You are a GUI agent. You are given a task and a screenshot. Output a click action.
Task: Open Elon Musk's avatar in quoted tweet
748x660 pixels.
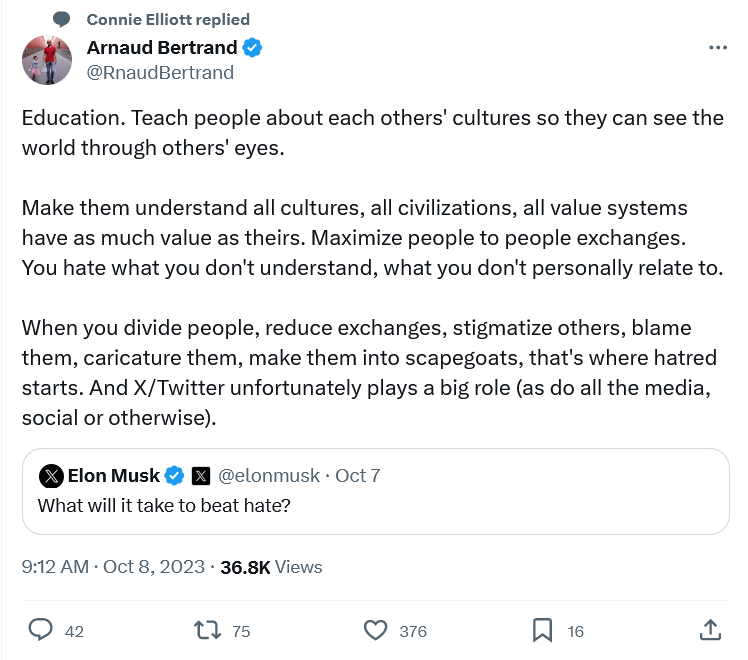[51, 475]
